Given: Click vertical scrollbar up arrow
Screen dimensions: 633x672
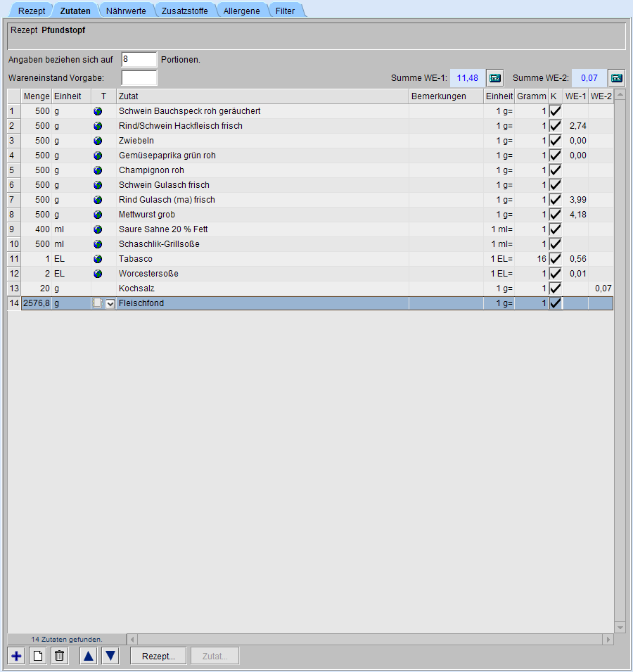Looking at the screenshot, I should point(620,95).
